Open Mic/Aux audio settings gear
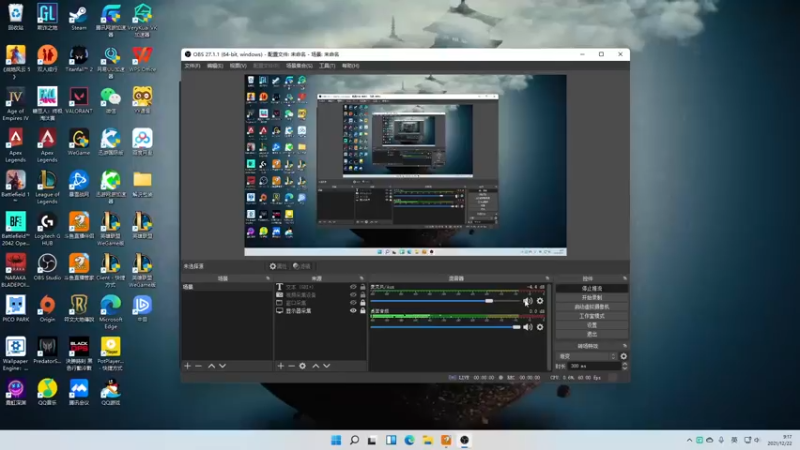Screen dimensions: 800x450 click(540, 301)
